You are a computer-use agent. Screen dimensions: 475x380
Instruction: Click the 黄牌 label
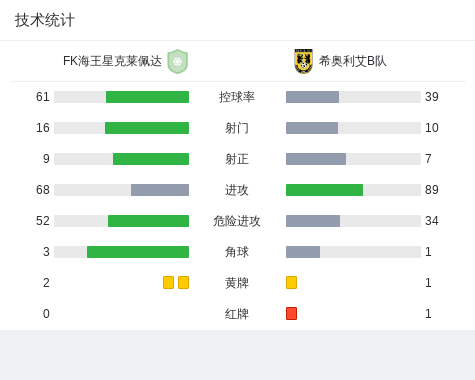point(237,283)
